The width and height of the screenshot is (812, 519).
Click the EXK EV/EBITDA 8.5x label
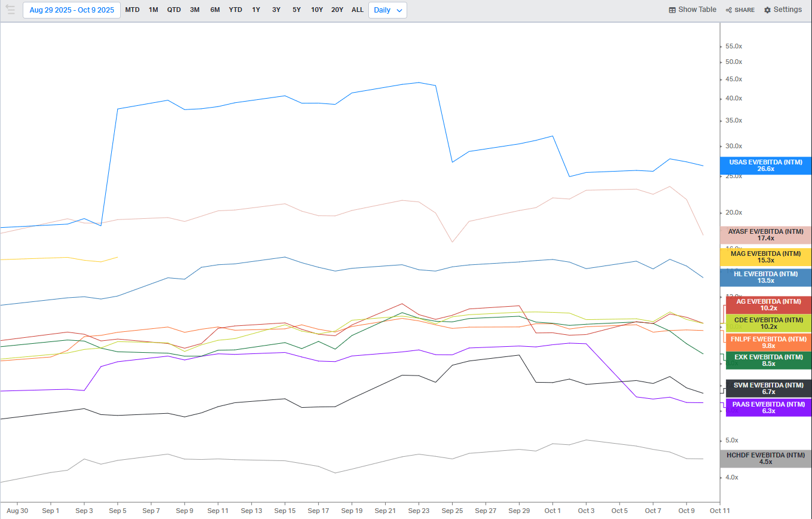coord(768,361)
